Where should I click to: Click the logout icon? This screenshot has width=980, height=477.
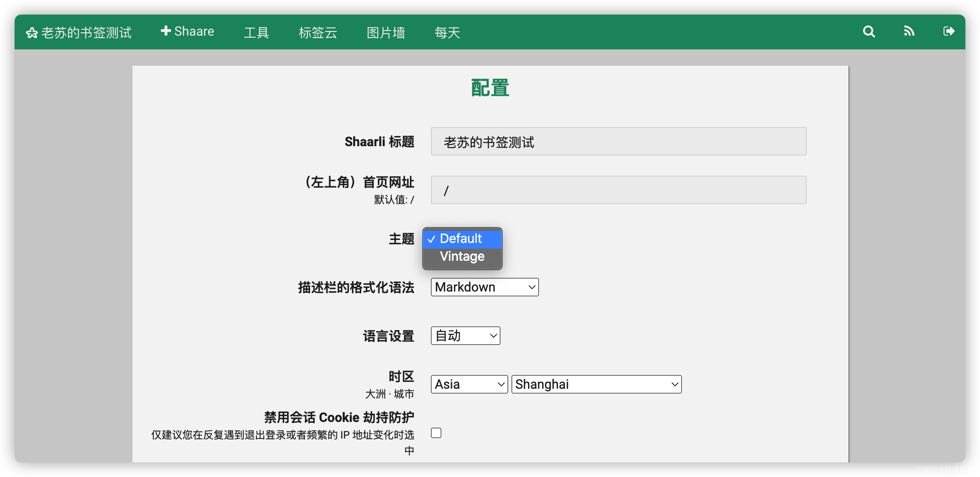[949, 31]
